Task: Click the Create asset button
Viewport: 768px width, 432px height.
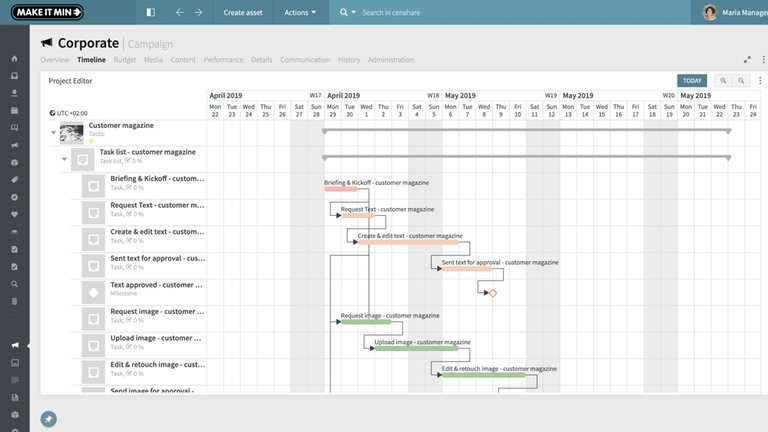Action: point(245,13)
